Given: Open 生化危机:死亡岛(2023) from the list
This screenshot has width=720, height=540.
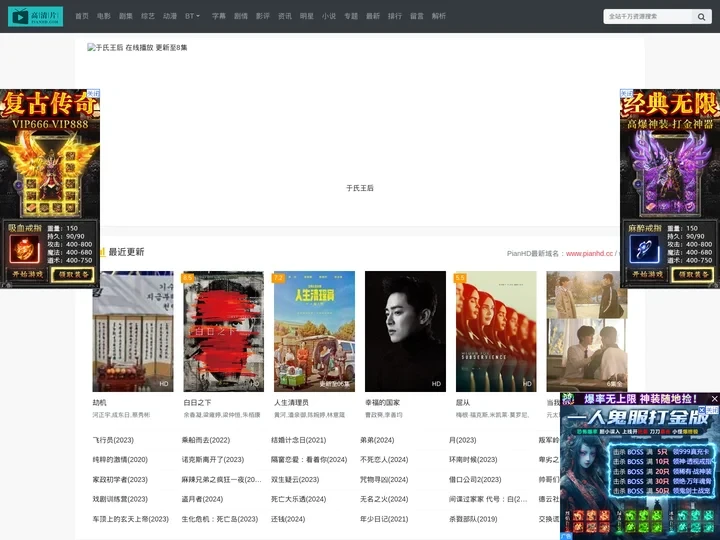Looking at the screenshot, I should [220, 519].
